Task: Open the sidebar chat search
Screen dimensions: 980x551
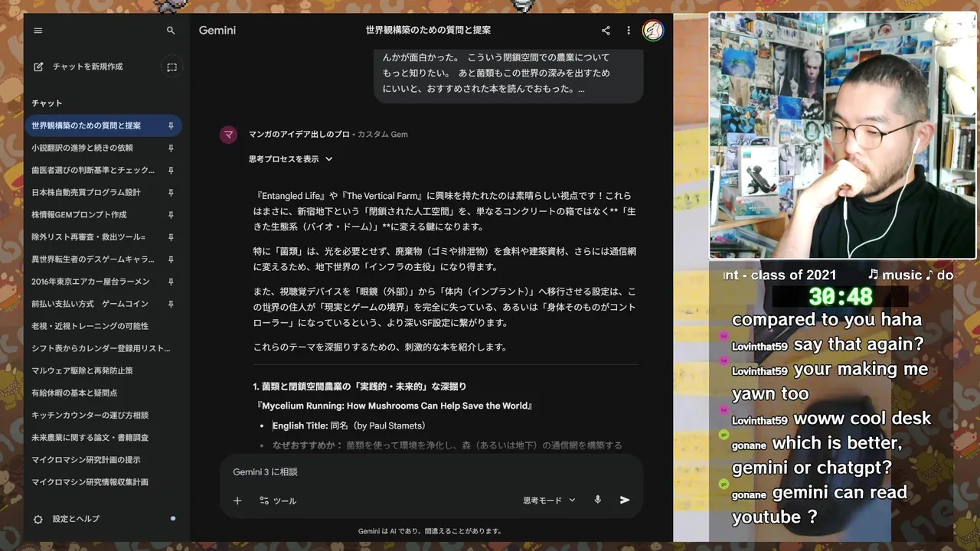Action: pyautogui.click(x=171, y=31)
